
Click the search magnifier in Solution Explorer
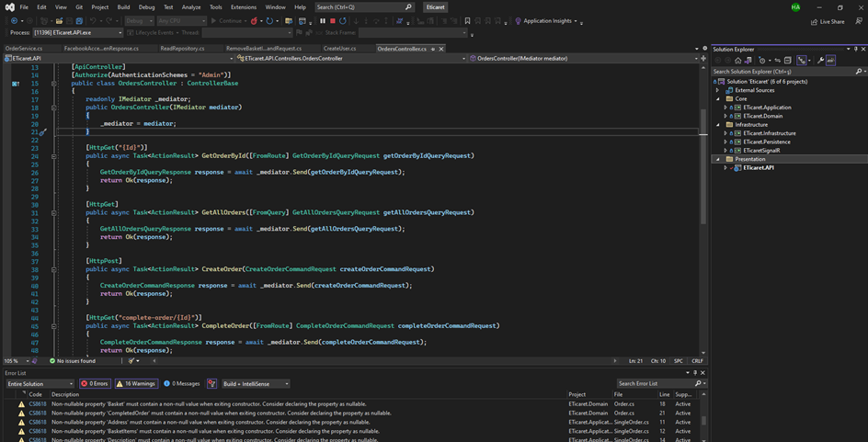click(x=859, y=72)
